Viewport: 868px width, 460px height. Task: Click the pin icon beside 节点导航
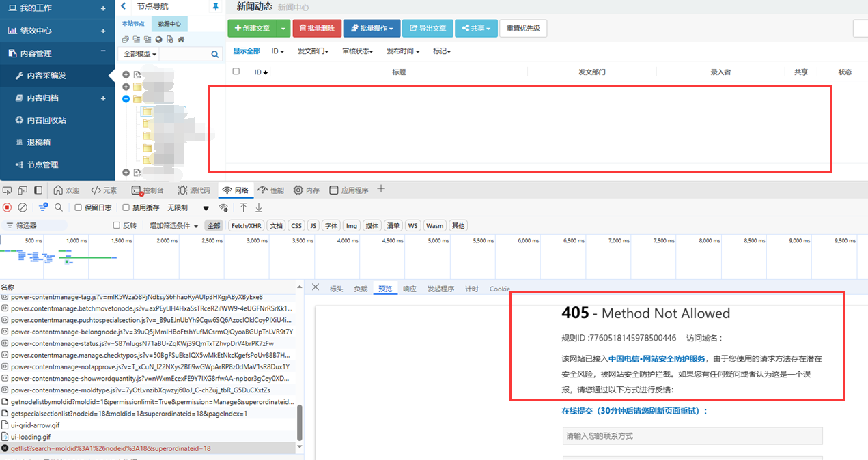point(216,7)
